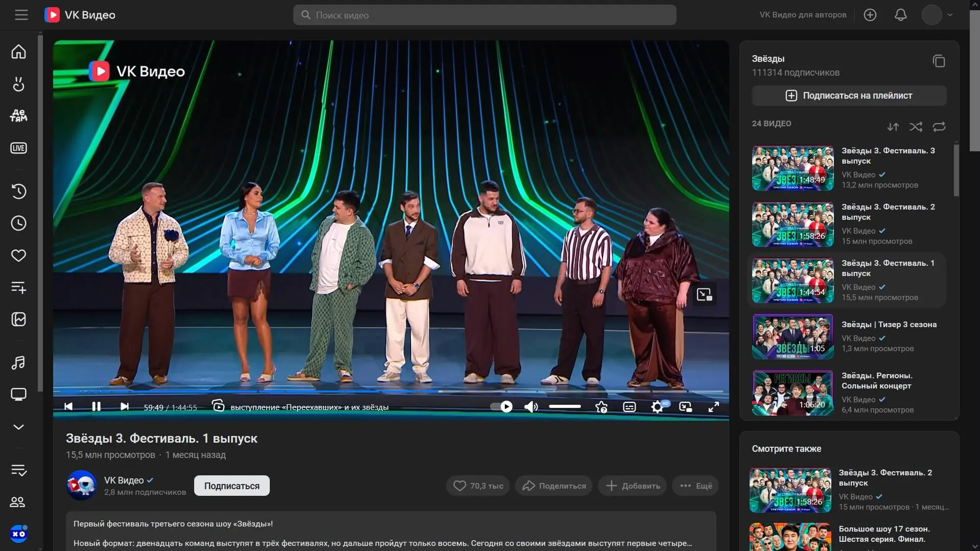Open the hamburger main menu
980x551 pixels.
pos(21,15)
